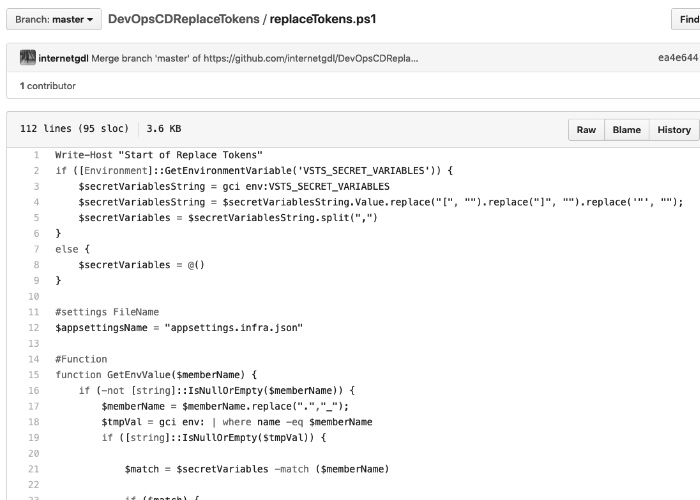Show the 1 contributor list

click(48, 86)
